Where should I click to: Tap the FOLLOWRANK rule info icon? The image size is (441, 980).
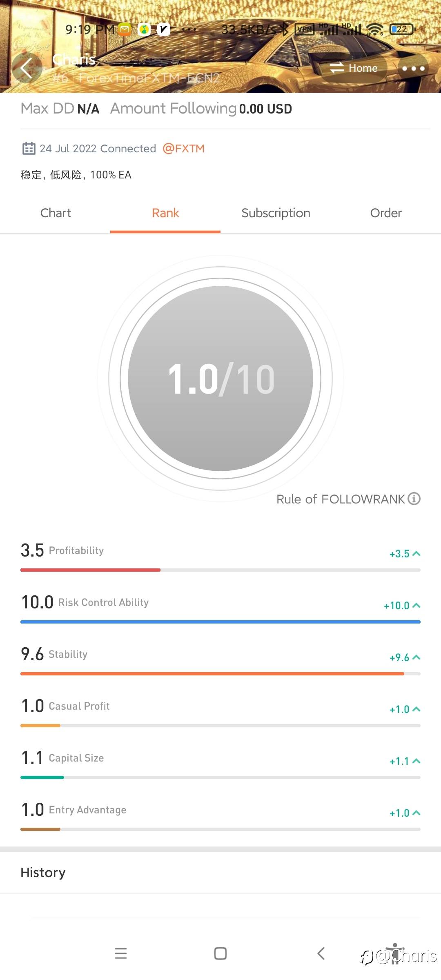pyautogui.click(x=414, y=499)
